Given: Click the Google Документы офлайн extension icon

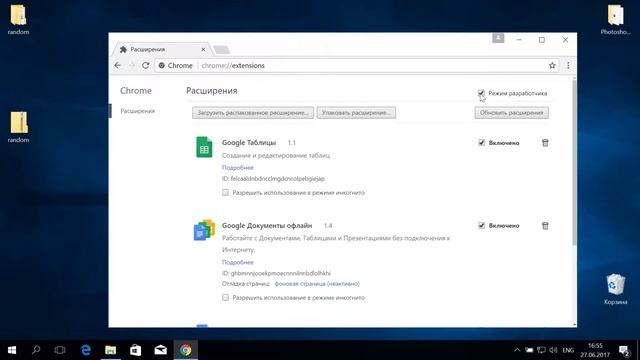Looking at the screenshot, I should (x=204, y=230).
